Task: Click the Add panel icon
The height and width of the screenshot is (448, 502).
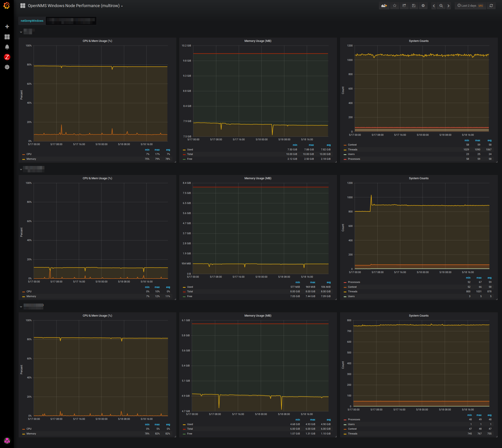Action: [x=384, y=6]
